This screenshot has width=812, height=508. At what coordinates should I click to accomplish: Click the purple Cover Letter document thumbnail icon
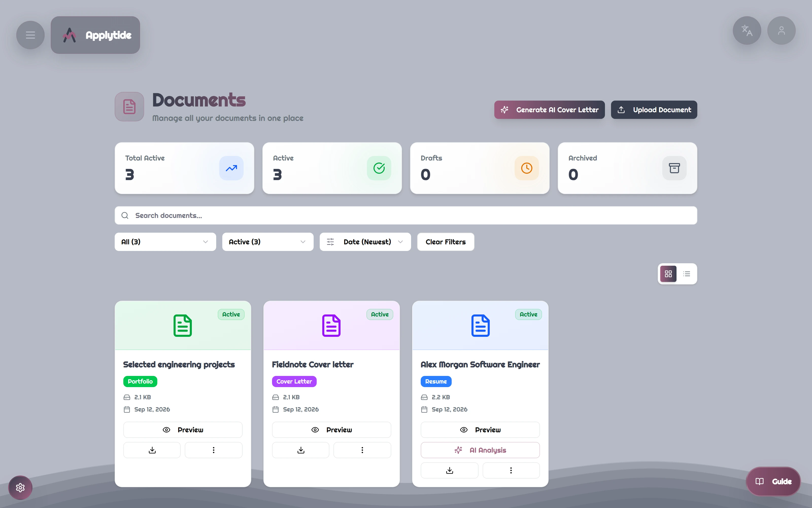coord(331,326)
